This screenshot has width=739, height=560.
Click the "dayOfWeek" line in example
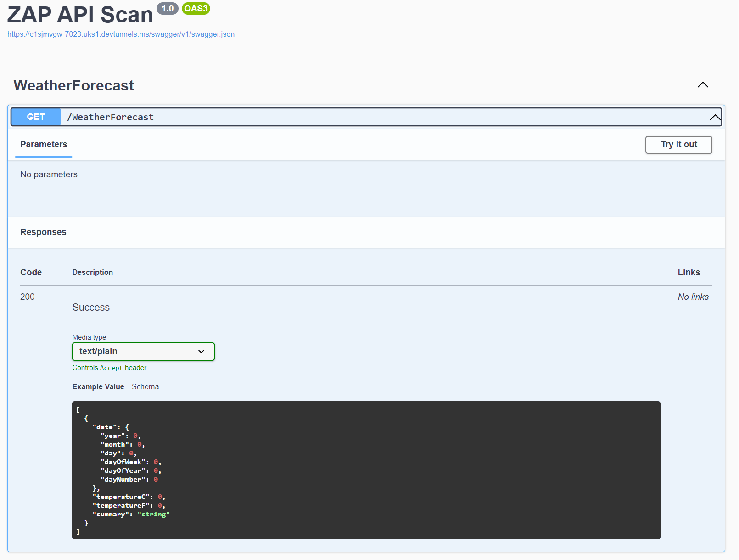131,462
